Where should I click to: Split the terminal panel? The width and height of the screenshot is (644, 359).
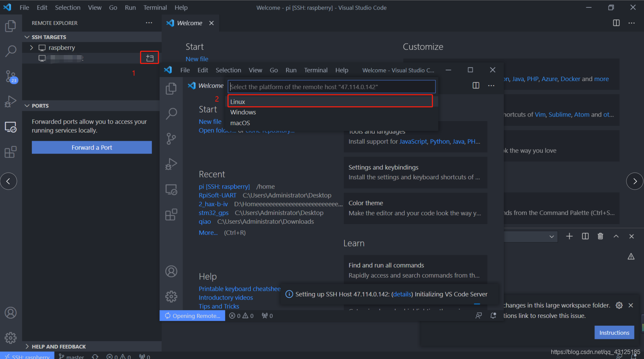pyautogui.click(x=585, y=236)
